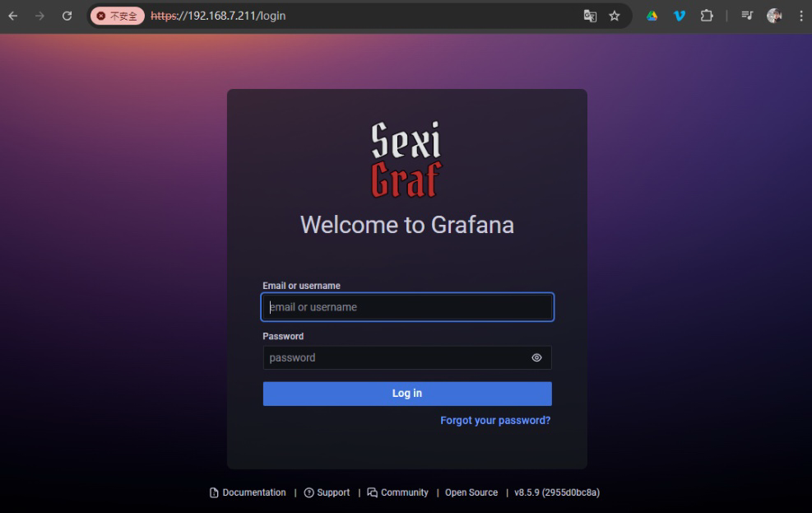Click the Password label text
The width and height of the screenshot is (812, 513).
(x=283, y=336)
